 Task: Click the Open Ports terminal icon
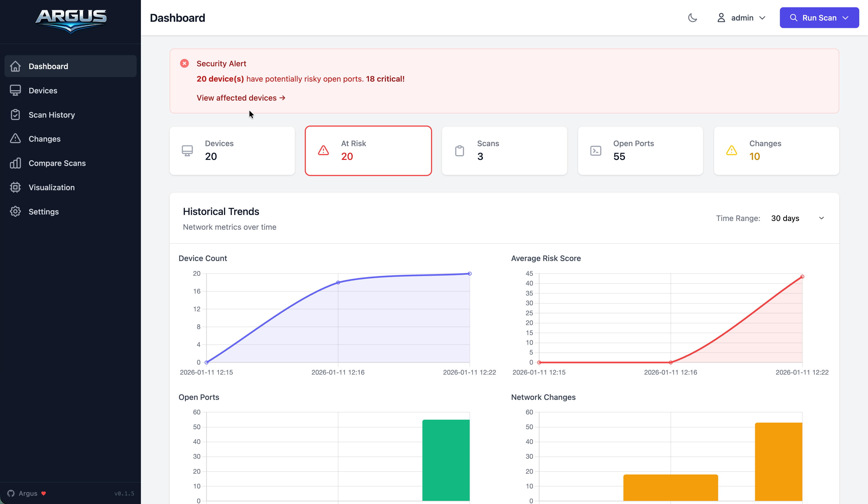tap(595, 151)
